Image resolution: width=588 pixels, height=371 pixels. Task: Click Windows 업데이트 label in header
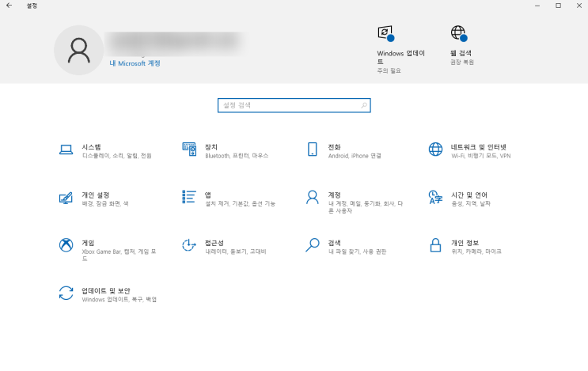(401, 57)
